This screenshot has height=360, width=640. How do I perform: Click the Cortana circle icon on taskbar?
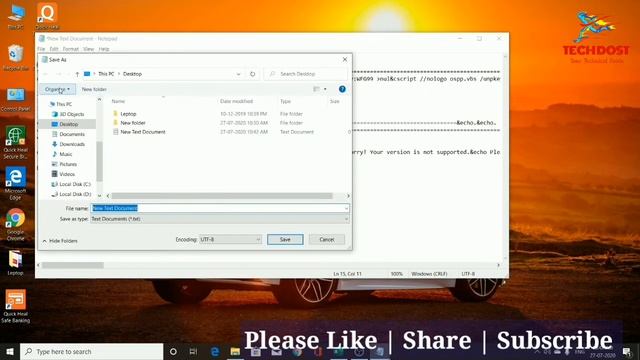pos(173,351)
